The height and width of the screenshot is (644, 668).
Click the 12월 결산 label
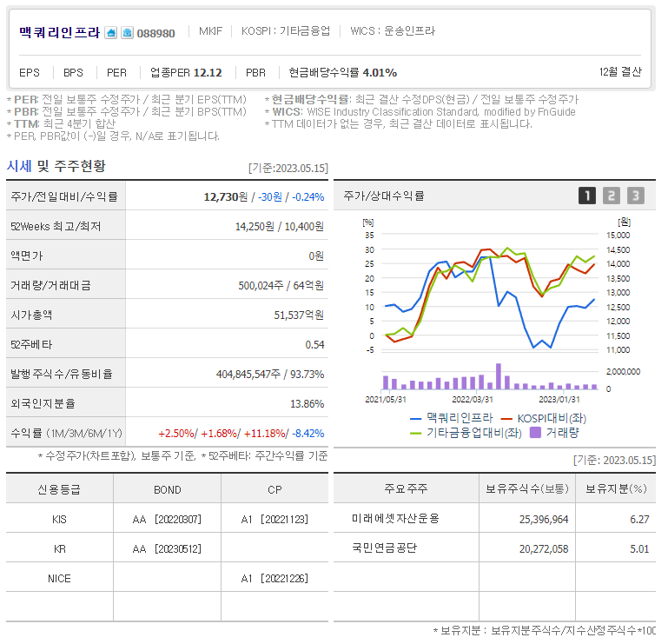click(620, 71)
